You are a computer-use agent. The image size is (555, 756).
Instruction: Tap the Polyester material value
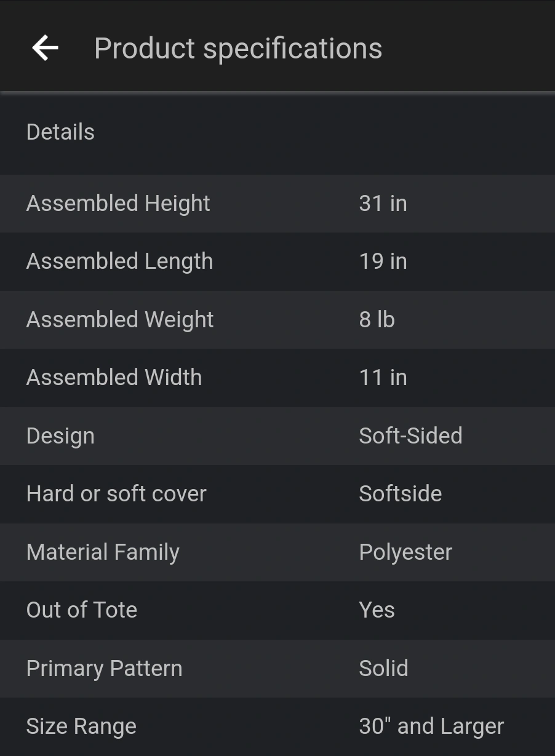tap(405, 552)
